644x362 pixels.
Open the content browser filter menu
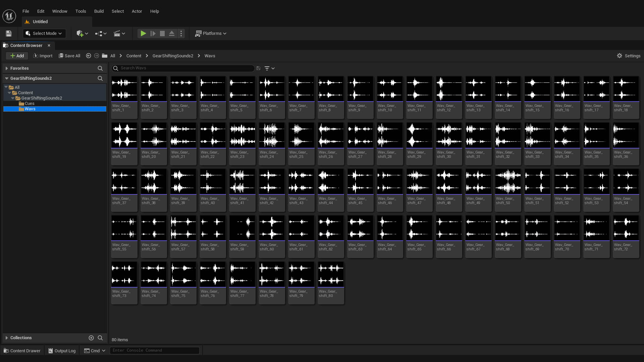point(269,68)
